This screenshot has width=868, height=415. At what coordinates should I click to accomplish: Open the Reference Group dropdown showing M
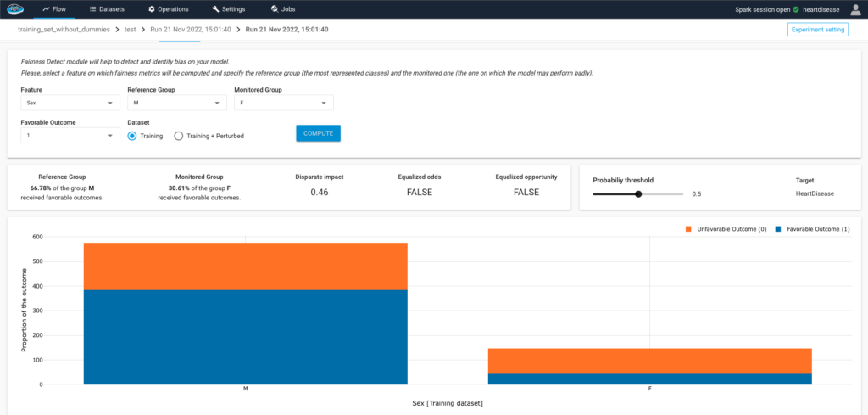click(x=177, y=103)
